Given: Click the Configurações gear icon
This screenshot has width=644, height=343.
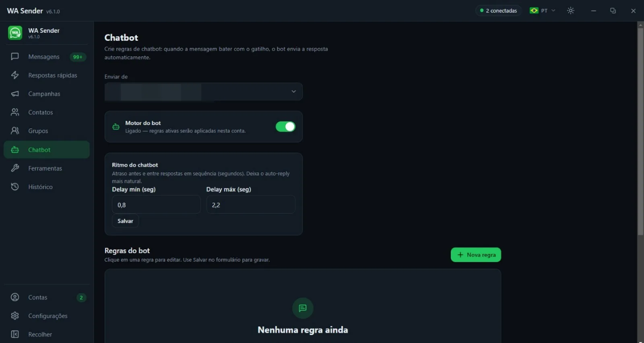Looking at the screenshot, I should (15, 316).
